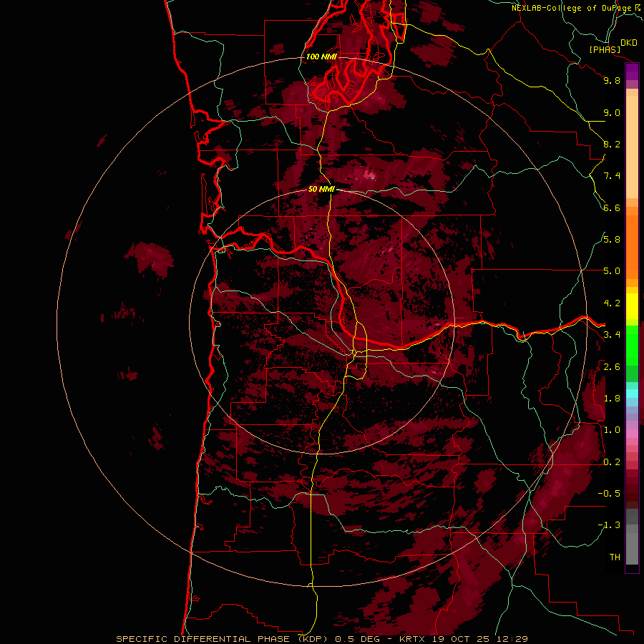Click the KRTX station ID in caption
Screen dimensions: 644x644
413,639
